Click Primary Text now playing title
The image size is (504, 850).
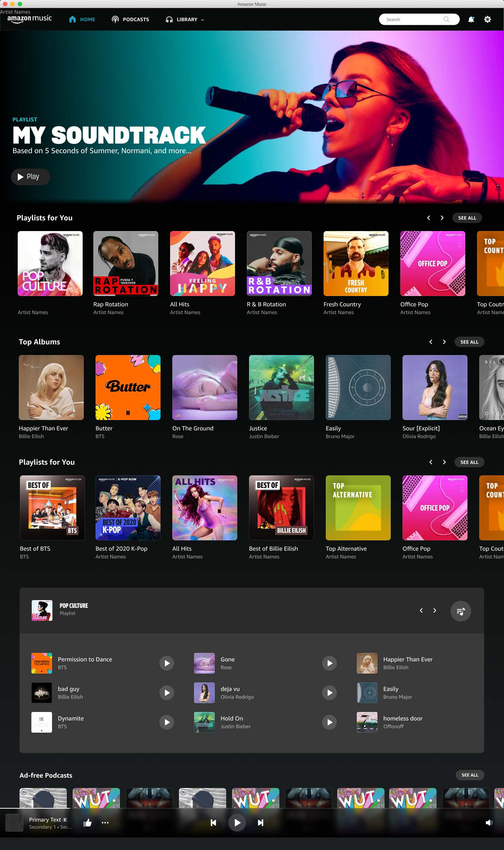(45, 819)
